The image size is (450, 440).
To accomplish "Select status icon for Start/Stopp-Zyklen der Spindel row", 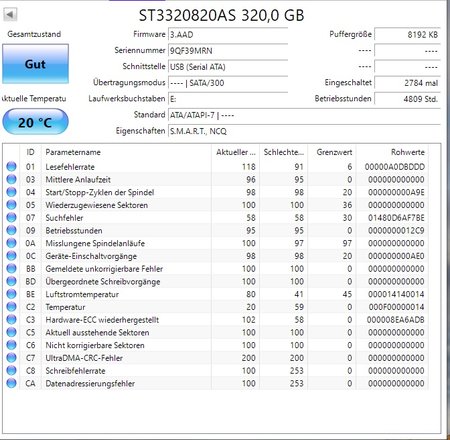I will click(11, 192).
